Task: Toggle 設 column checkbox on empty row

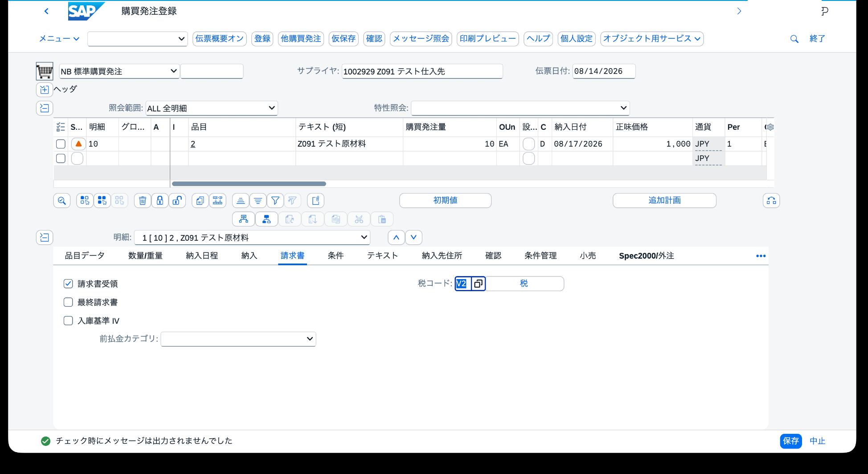Action: (528, 158)
